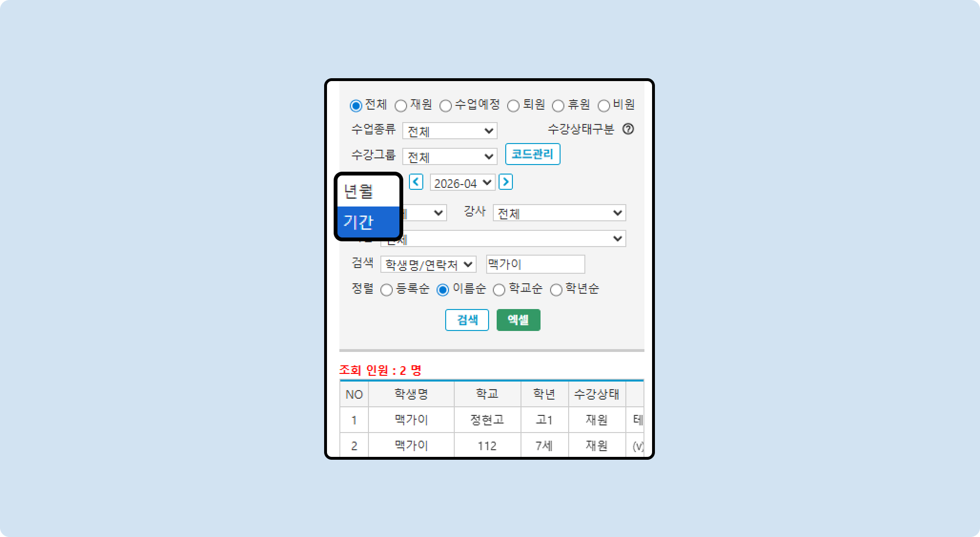Image resolution: width=980 pixels, height=537 pixels.
Task: Expand the 수강그룹 dropdown
Action: pos(449,157)
